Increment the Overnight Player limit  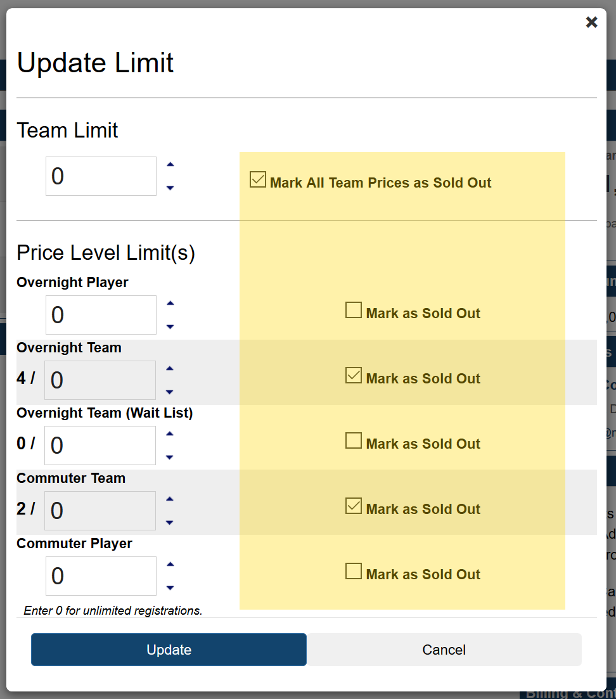pos(170,304)
